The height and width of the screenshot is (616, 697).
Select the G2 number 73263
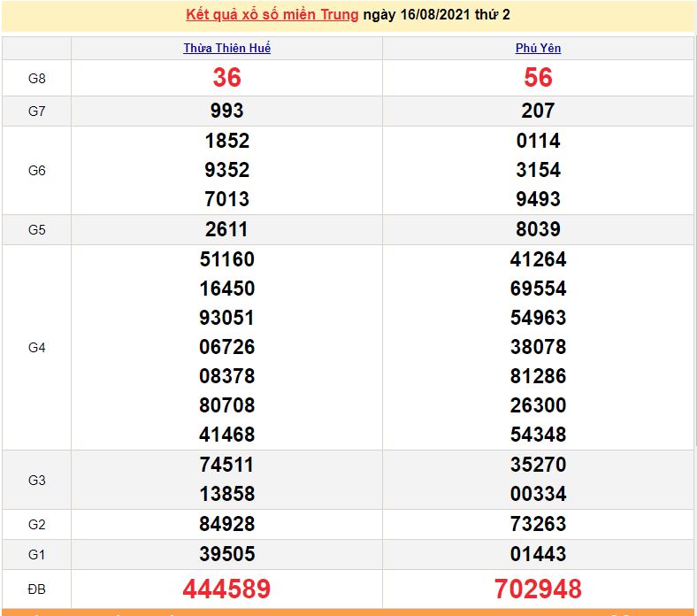click(x=538, y=524)
